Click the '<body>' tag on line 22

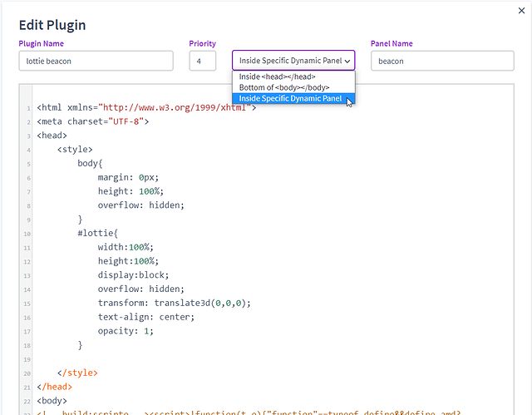[x=52, y=401]
